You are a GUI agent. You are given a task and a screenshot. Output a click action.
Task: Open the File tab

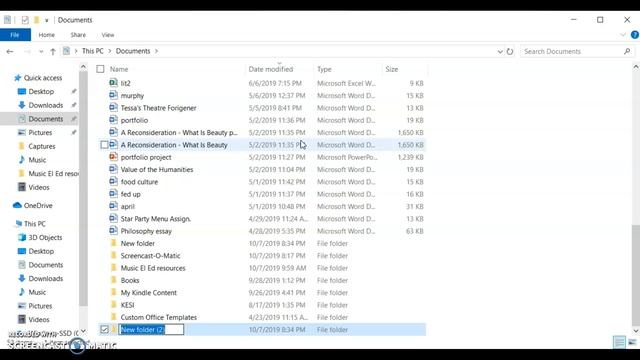[x=15, y=35]
